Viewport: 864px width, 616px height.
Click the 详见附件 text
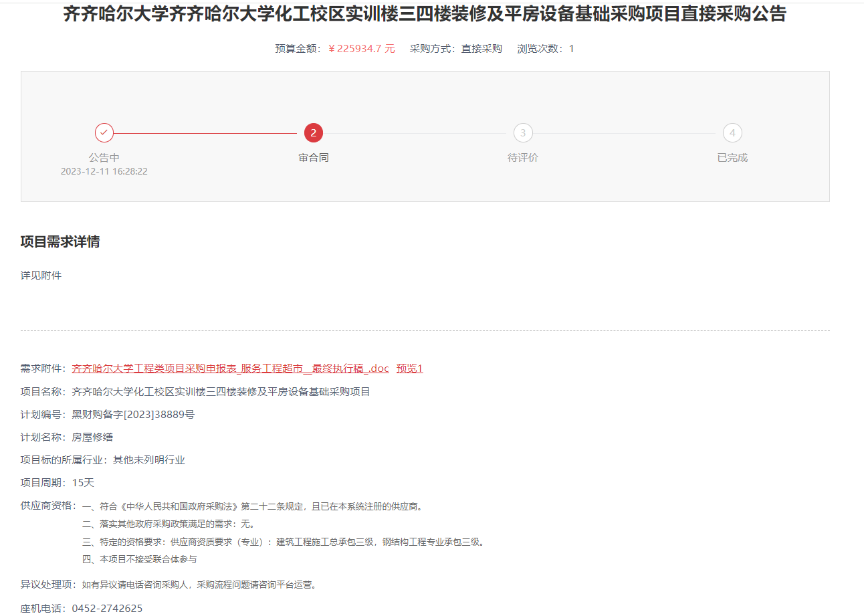click(x=41, y=275)
